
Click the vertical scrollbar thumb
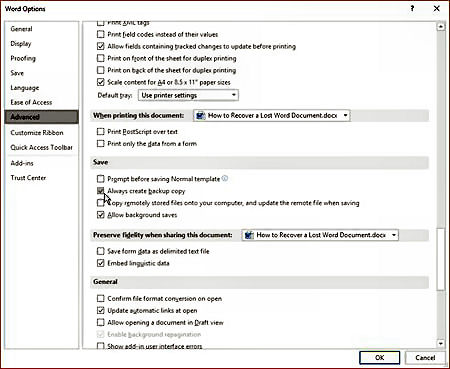(441, 259)
